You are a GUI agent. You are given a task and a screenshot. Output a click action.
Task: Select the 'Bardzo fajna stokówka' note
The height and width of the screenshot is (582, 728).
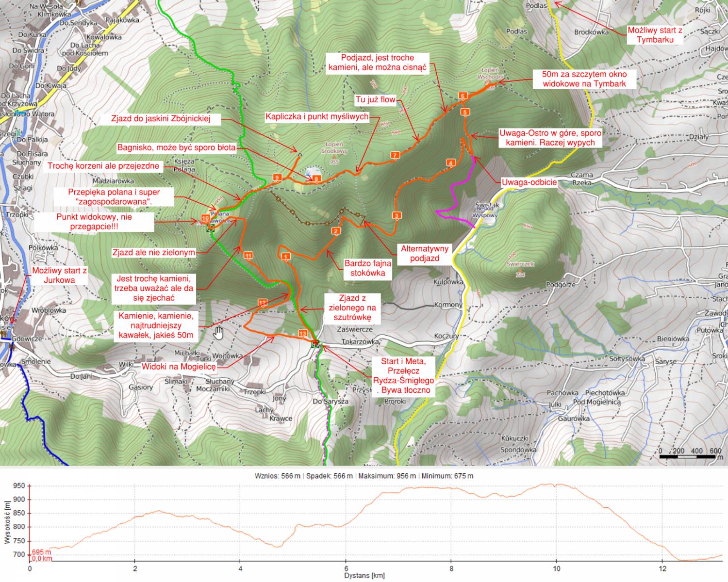point(367,268)
